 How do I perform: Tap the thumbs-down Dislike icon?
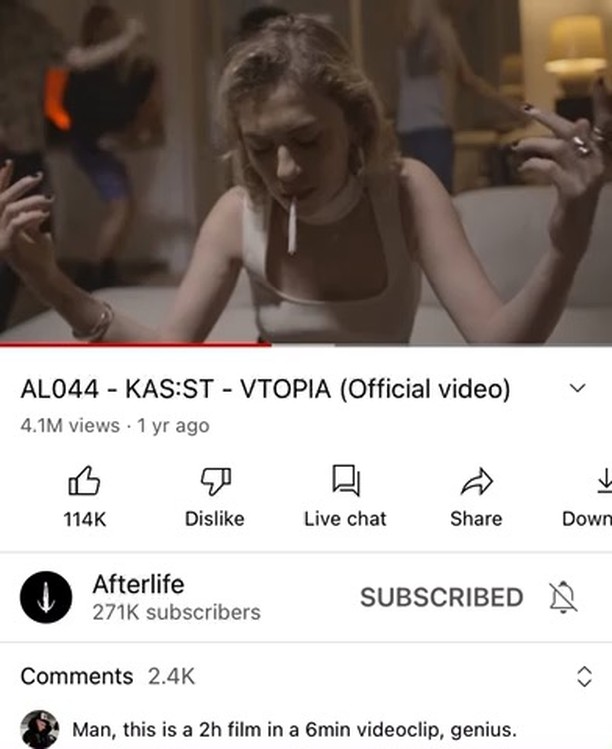(x=215, y=481)
